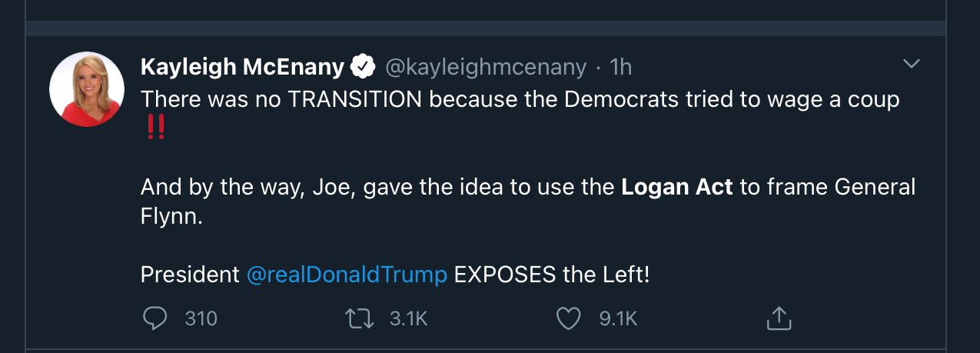Open the share tweet icon
980x353 pixels.
click(779, 318)
